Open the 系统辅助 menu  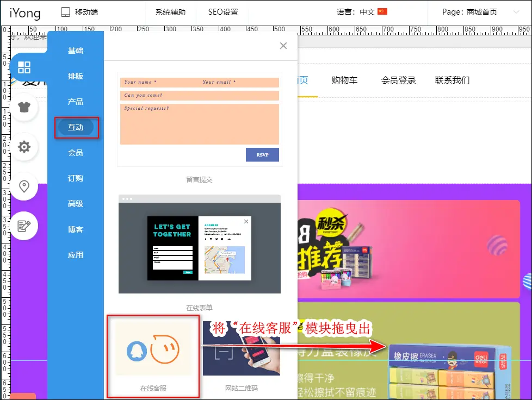170,12
